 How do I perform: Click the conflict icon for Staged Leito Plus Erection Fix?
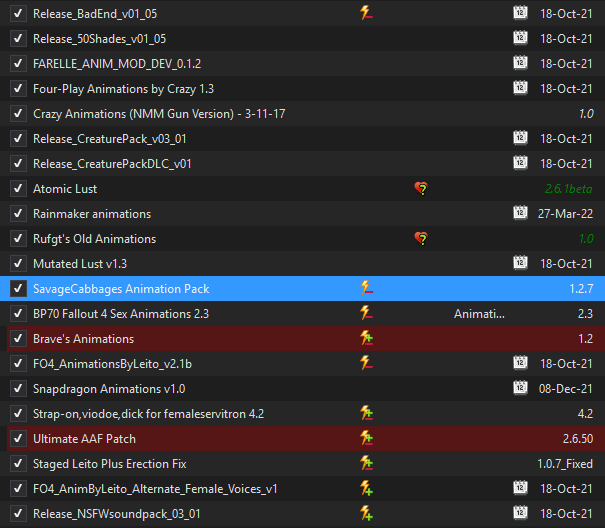[x=366, y=464]
